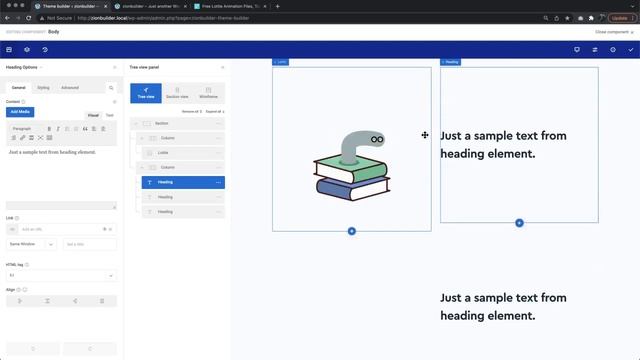Open the element library icon in blue toolbar
Viewport: 640px width, 360px height.
(x=9, y=49)
